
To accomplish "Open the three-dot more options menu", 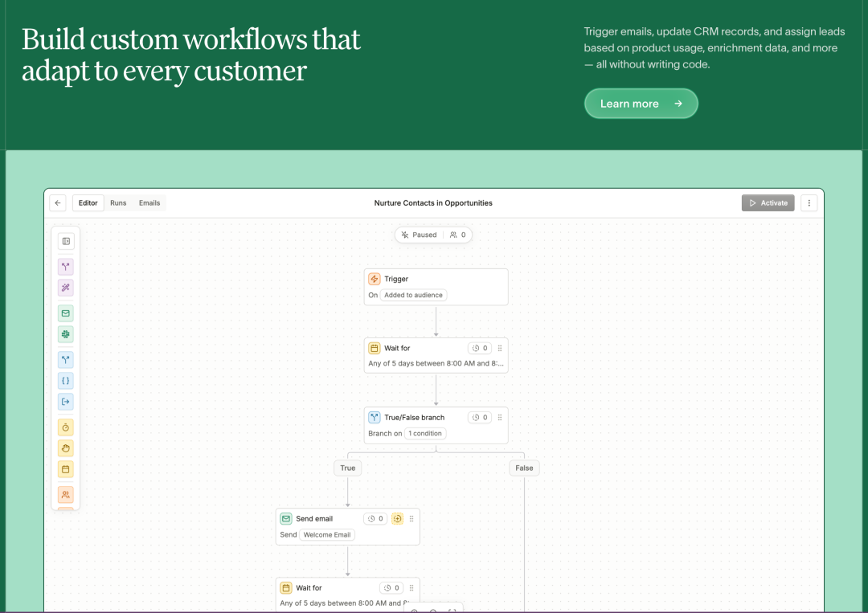I will coord(809,203).
